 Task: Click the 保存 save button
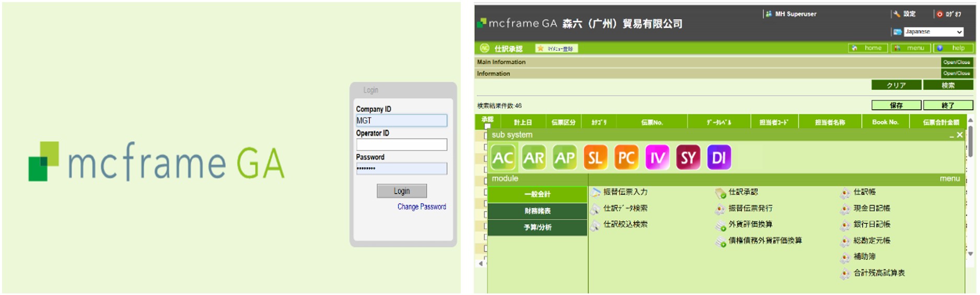click(896, 106)
